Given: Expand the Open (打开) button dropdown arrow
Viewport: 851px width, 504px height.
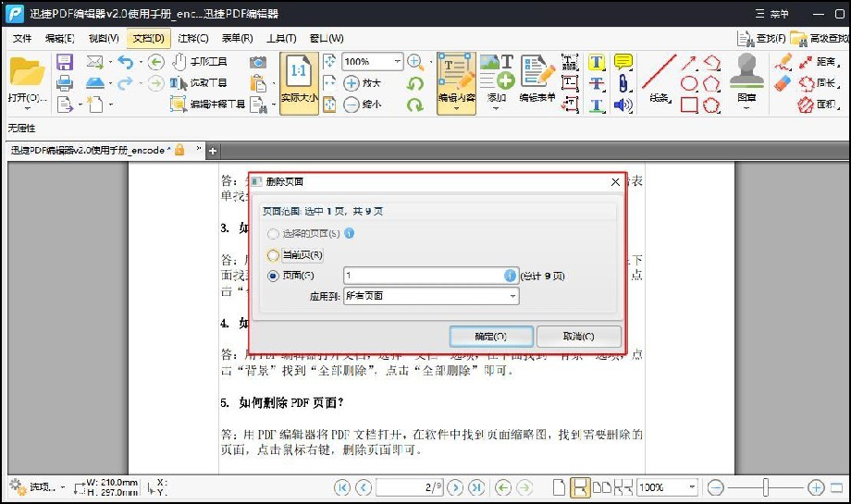Looking at the screenshot, I should [27, 108].
